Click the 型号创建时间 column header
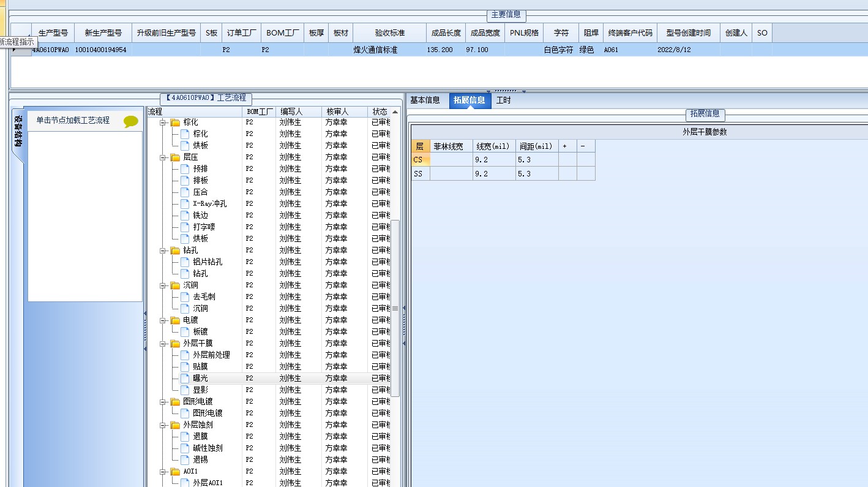 (689, 33)
